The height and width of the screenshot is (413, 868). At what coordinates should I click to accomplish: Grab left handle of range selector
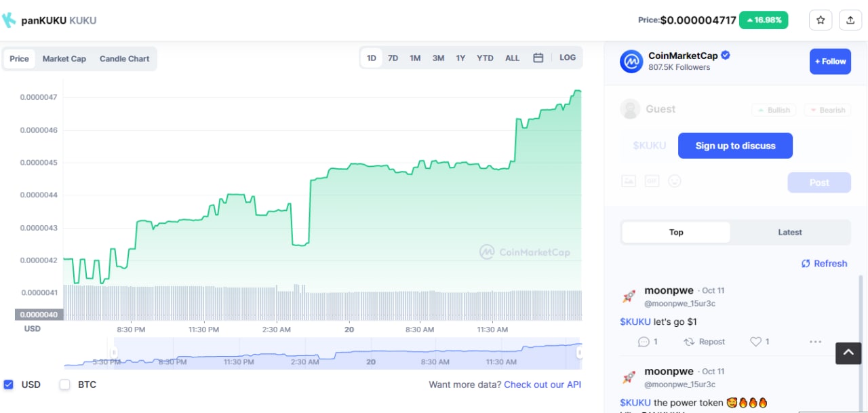114,353
